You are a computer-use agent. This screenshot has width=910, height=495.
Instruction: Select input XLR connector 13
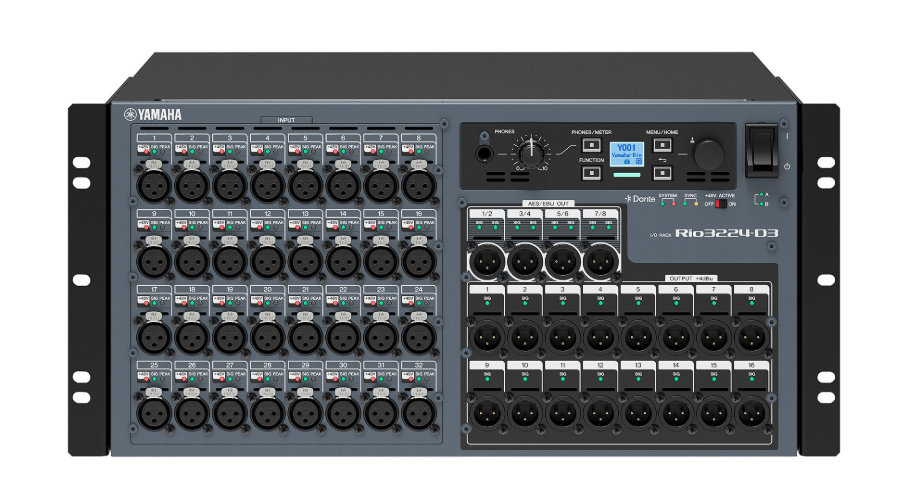(x=305, y=261)
